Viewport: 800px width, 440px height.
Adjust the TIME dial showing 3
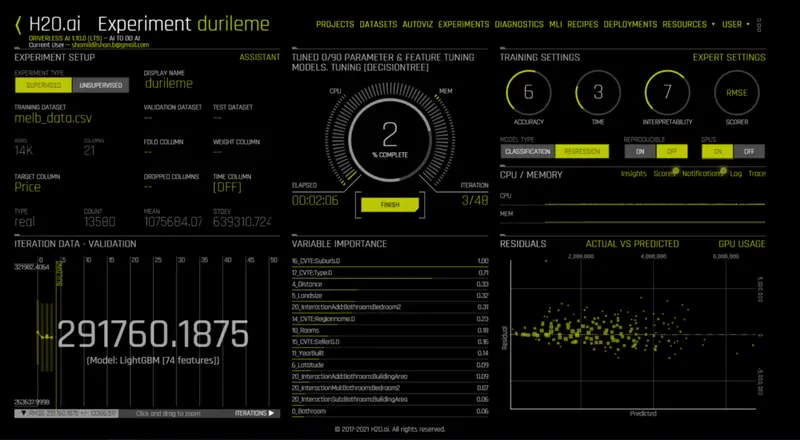point(598,92)
